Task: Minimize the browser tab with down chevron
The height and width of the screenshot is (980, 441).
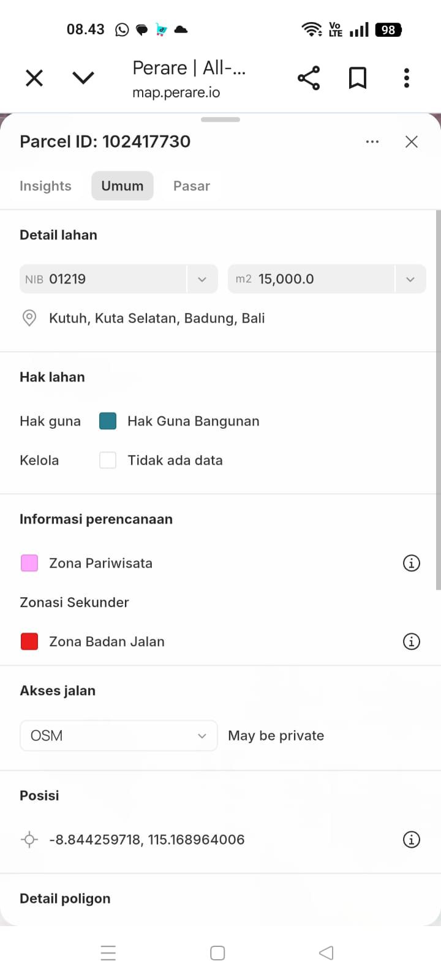Action: click(x=83, y=78)
